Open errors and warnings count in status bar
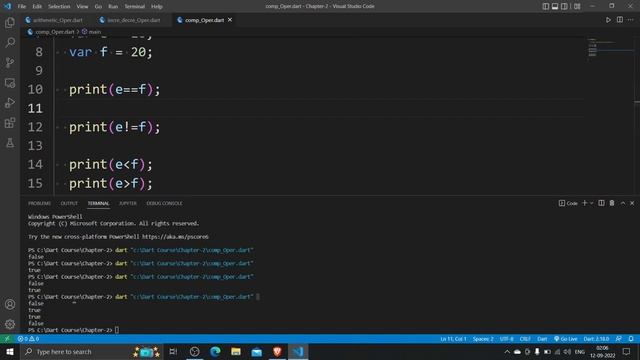This screenshot has height=360, width=640. coord(28,339)
